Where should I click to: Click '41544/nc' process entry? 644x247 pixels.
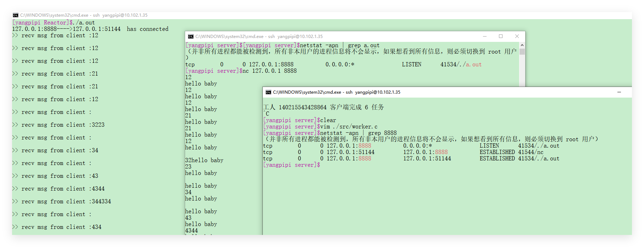(531, 152)
